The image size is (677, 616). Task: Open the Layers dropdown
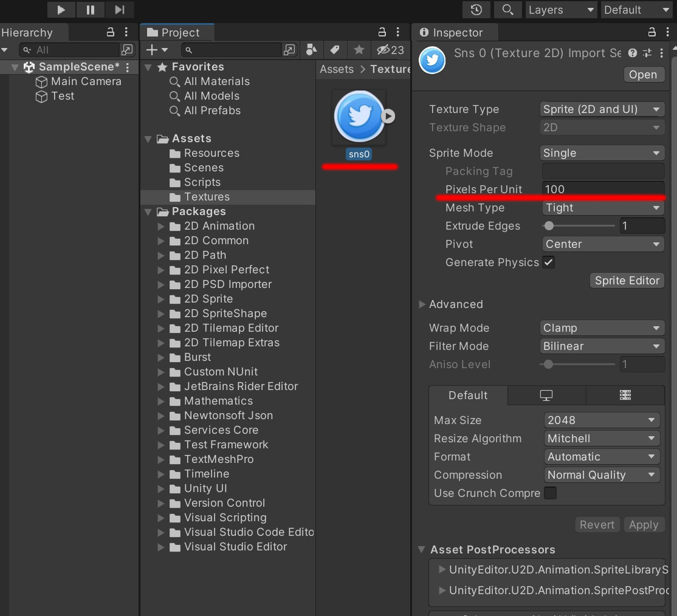point(560,10)
